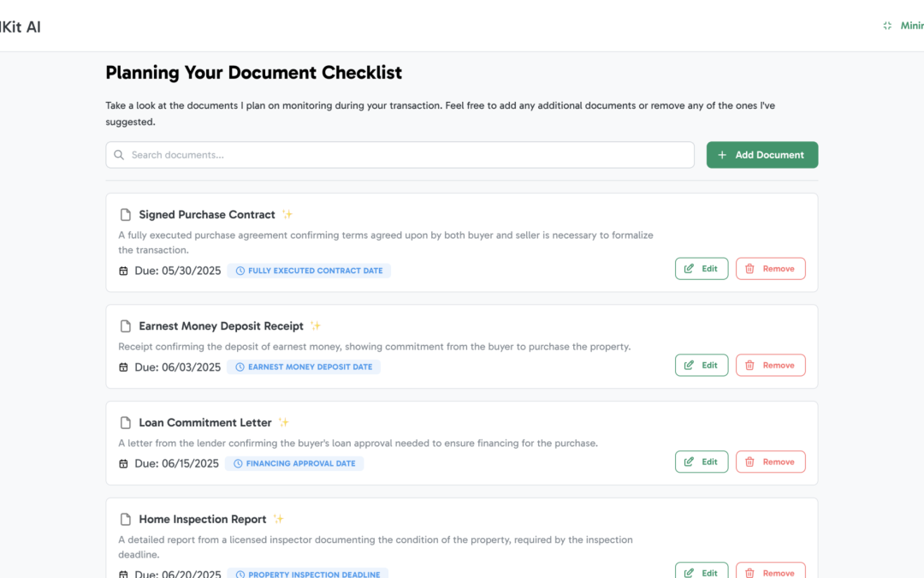The width and height of the screenshot is (924, 578).
Task: Edit the Signed Purchase Contract document
Action: pyautogui.click(x=702, y=269)
